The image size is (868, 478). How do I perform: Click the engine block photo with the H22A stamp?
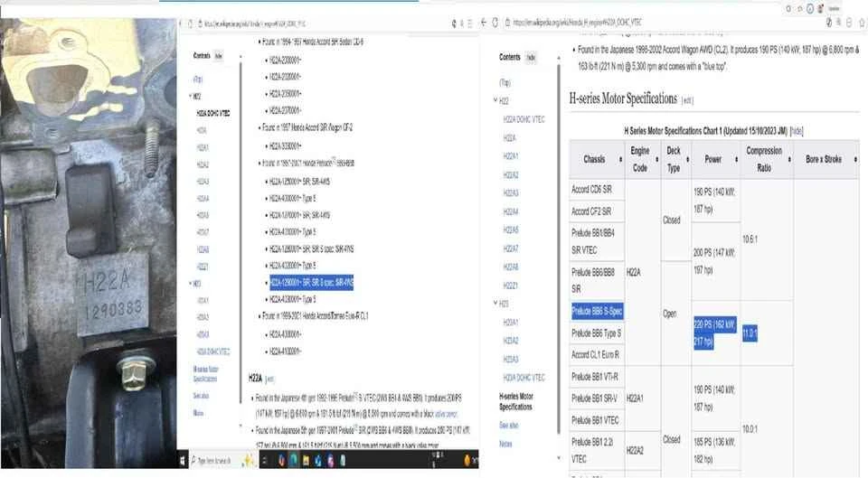pos(89,243)
